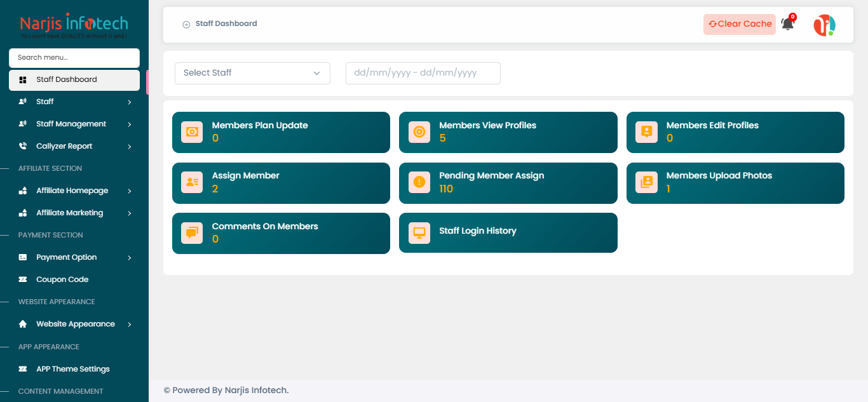Click the Website Appearance home icon
This screenshot has width=868, height=402.
pos(23,324)
